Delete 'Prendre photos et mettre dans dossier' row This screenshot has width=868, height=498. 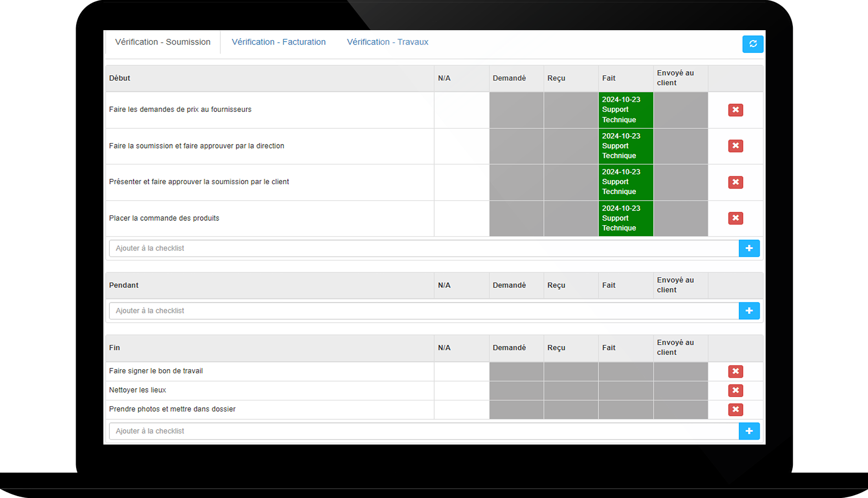point(735,409)
